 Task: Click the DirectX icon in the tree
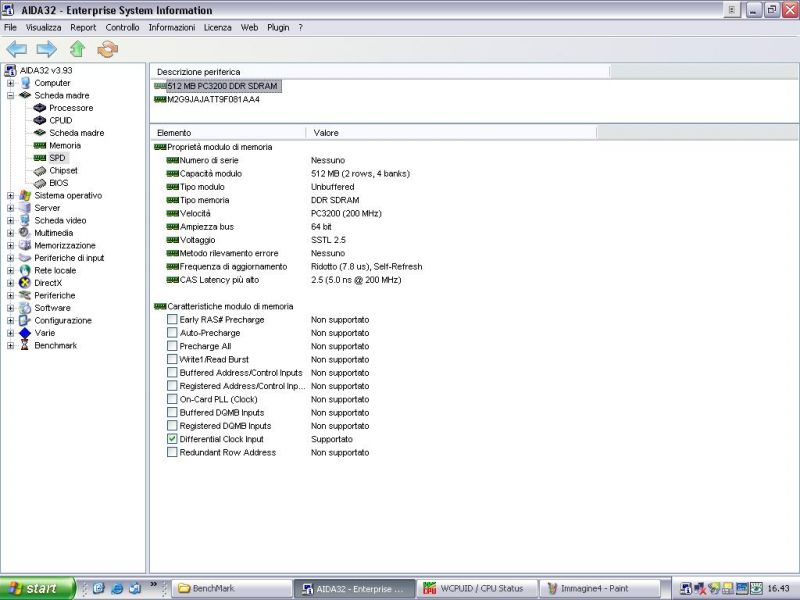[25, 283]
